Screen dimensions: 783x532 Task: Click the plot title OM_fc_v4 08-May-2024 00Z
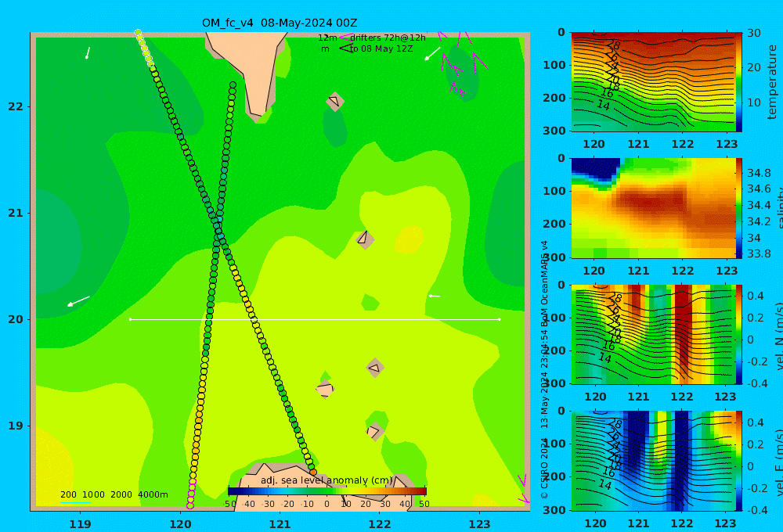280,23
